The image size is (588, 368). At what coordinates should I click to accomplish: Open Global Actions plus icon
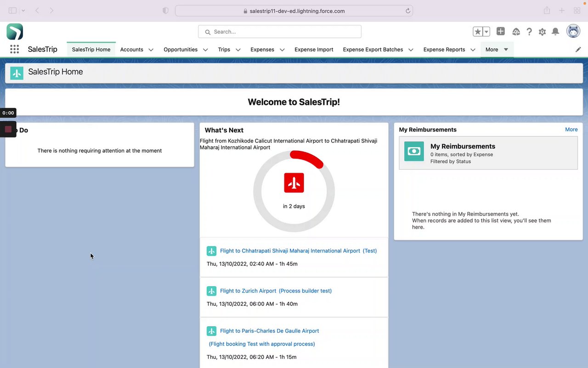(501, 31)
